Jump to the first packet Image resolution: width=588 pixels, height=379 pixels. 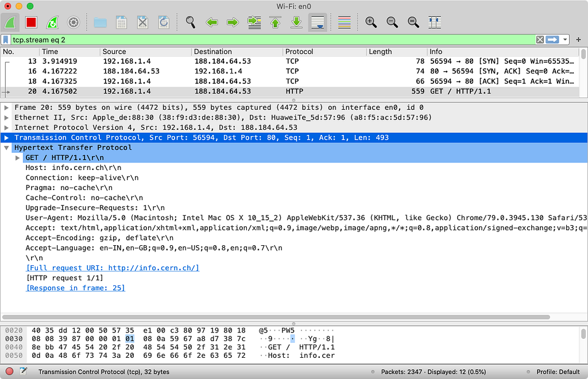275,22
